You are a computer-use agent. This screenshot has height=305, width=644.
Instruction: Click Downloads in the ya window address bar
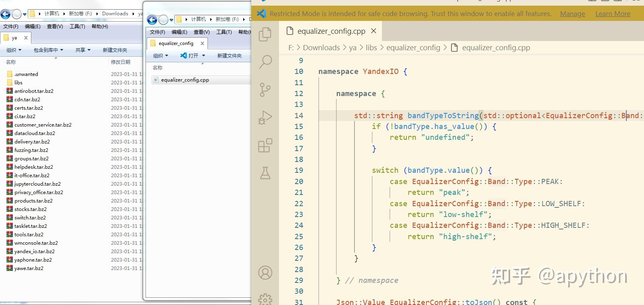click(x=115, y=14)
